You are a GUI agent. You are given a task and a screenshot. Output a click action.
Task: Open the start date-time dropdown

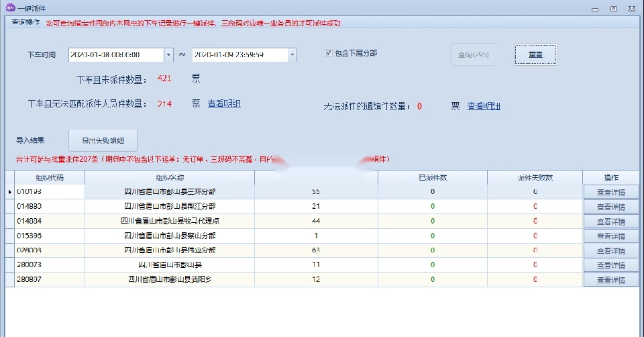[168, 54]
